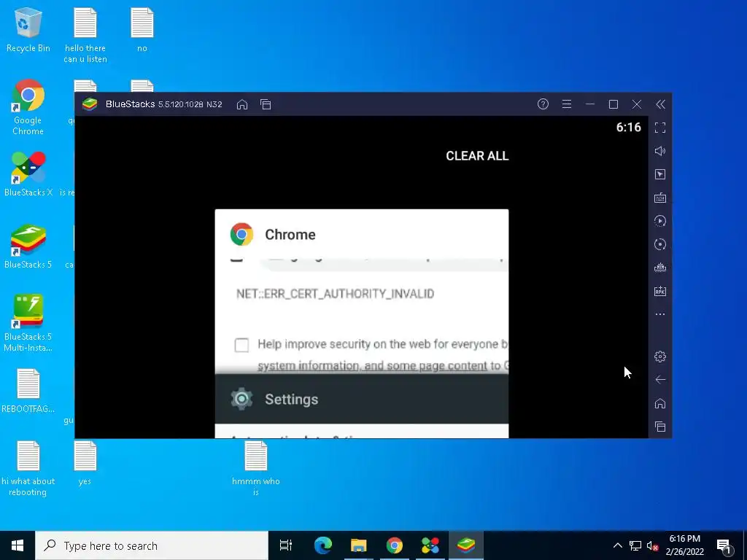Select the REBOOTFAG file on desktop

click(28, 391)
